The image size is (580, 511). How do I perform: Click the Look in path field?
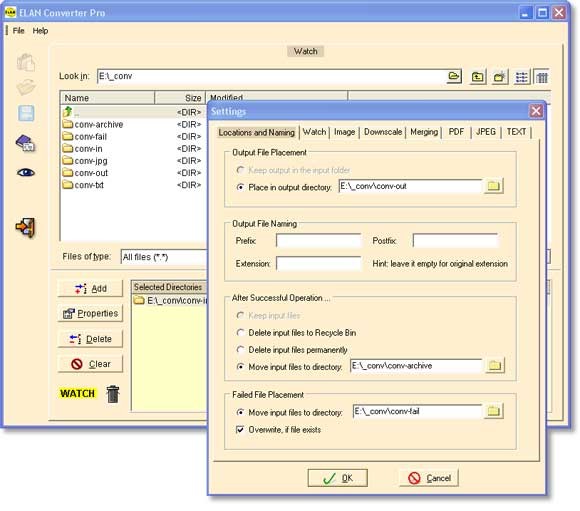coord(272,76)
